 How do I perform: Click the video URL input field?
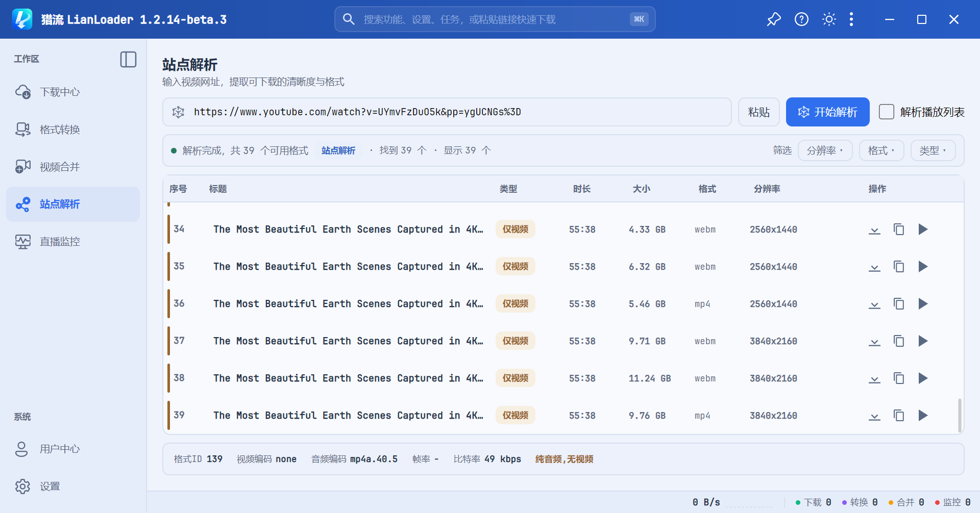[x=447, y=112]
